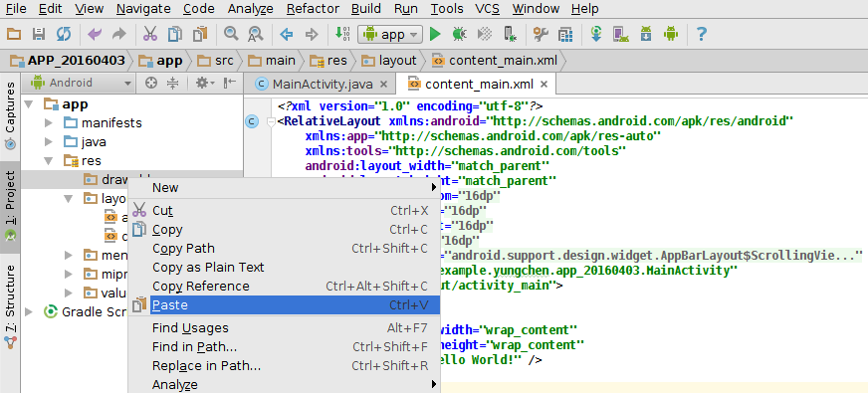
Task: Click the Synchronize refresh icon
Action: pos(64,34)
